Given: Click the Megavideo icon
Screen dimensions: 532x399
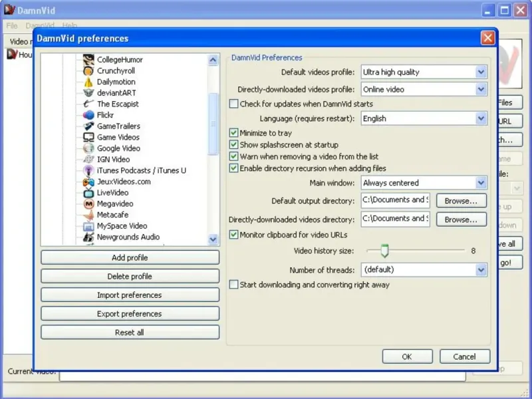Looking at the screenshot, I should pos(88,203).
